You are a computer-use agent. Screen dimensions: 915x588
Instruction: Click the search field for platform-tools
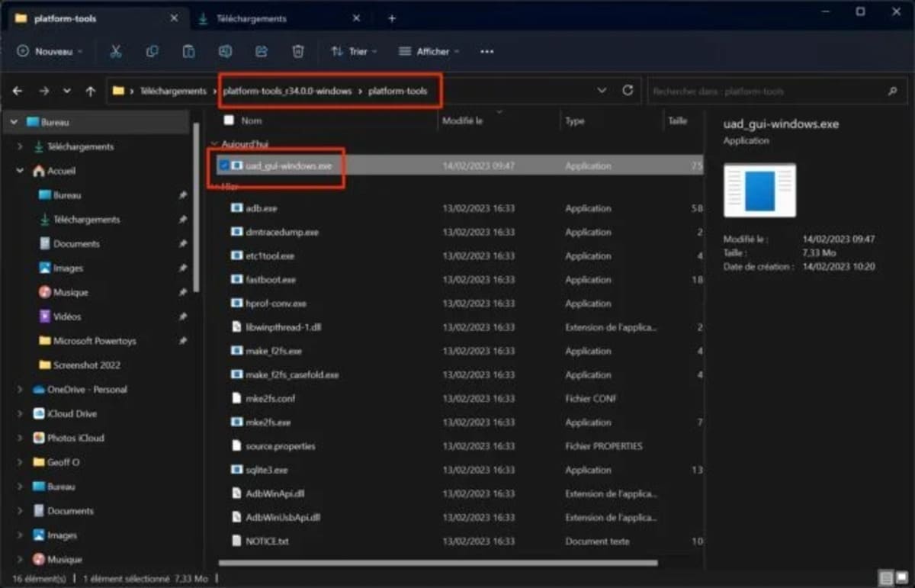pyautogui.click(x=775, y=91)
